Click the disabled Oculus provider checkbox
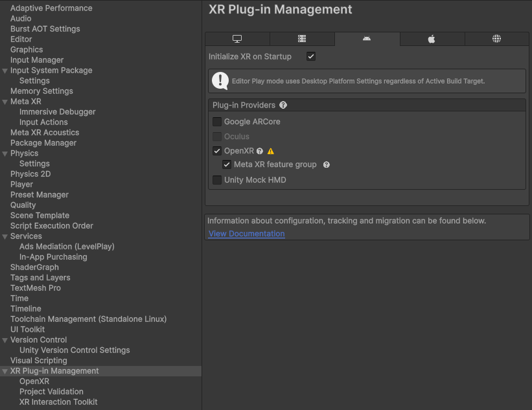Image resolution: width=532 pixels, height=410 pixels. pyautogui.click(x=217, y=137)
